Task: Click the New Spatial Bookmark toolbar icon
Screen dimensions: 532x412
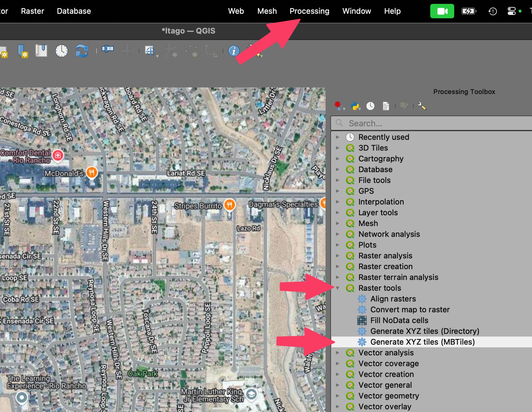Action: 23,51
